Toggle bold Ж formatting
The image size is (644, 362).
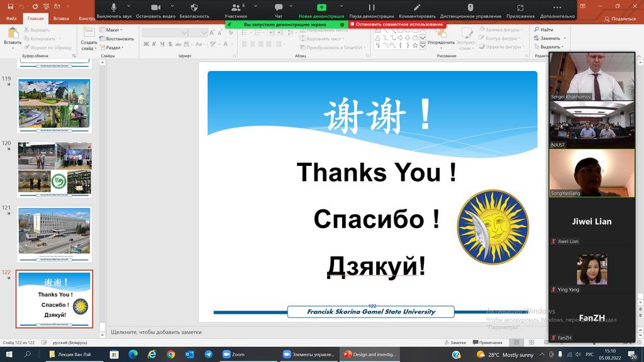(x=146, y=44)
